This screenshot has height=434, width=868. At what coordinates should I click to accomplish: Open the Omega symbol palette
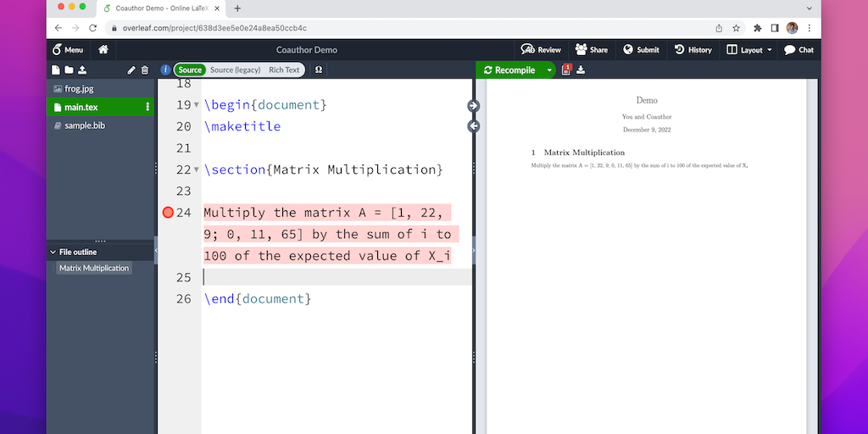pyautogui.click(x=318, y=70)
